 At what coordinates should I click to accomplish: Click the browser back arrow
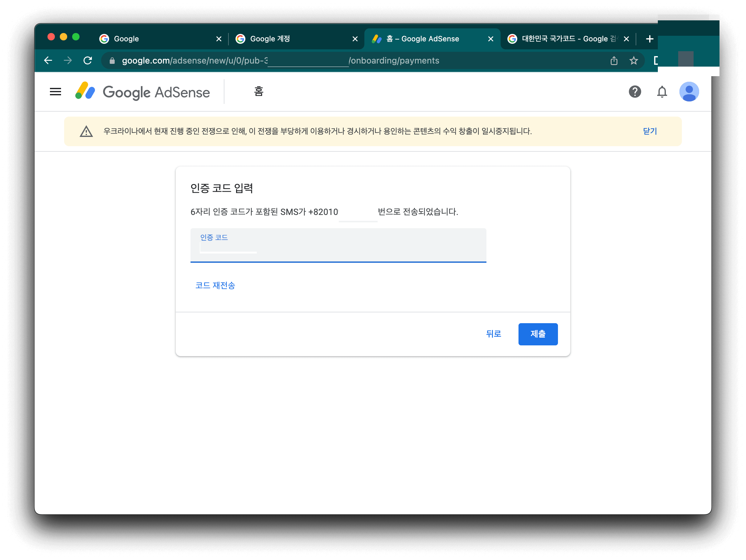coord(48,61)
